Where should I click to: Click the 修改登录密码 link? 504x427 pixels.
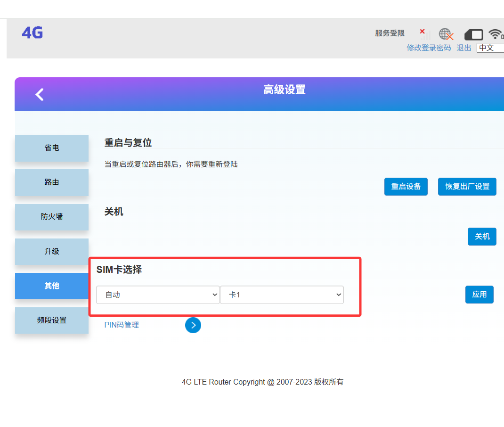(429, 48)
